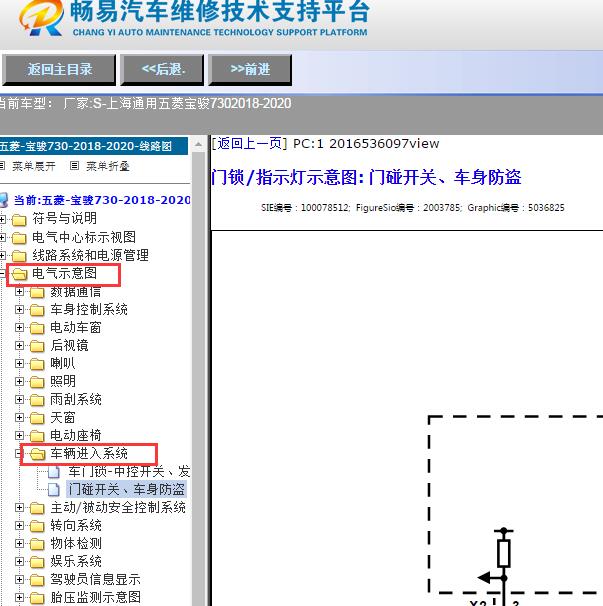Click the open folder icon for 车辆进入系统
This screenshot has height=606, width=603.
click(37, 454)
